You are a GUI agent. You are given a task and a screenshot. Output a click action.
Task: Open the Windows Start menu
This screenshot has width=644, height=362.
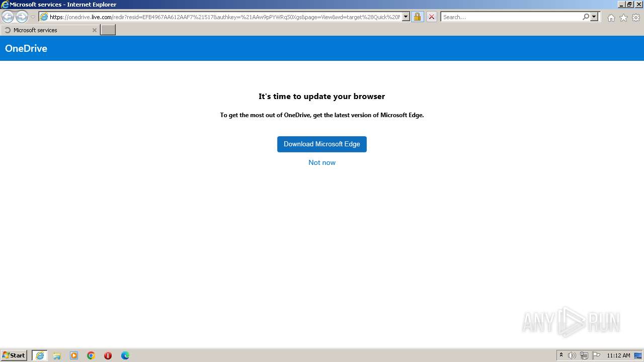tap(14, 355)
